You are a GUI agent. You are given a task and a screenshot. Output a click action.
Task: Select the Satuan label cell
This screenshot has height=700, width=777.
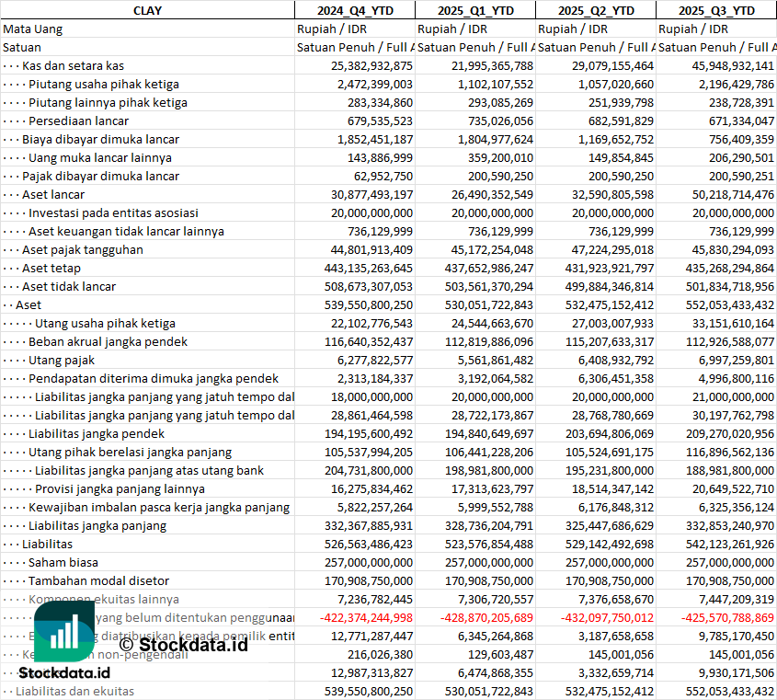click(x=22, y=47)
